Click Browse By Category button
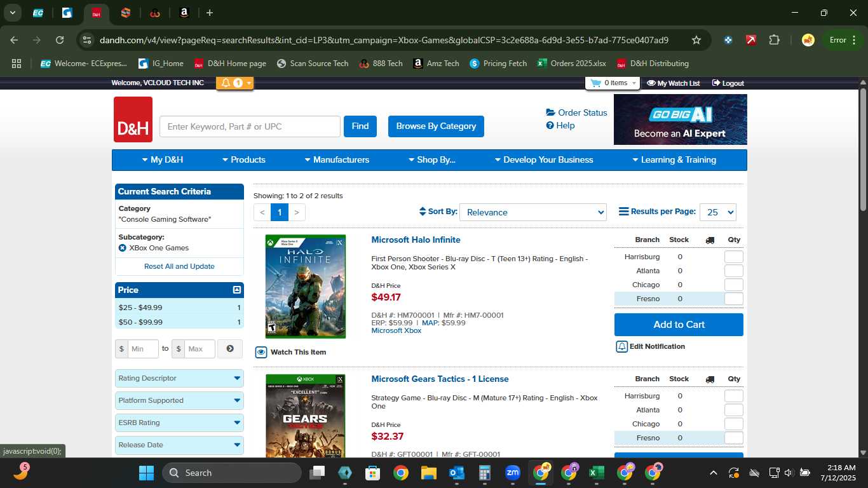 (x=436, y=126)
